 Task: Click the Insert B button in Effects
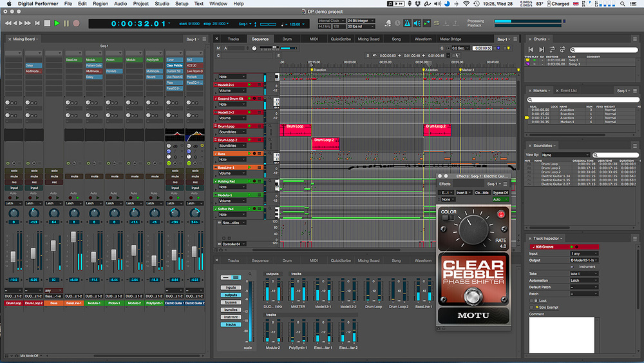pyautogui.click(x=463, y=192)
